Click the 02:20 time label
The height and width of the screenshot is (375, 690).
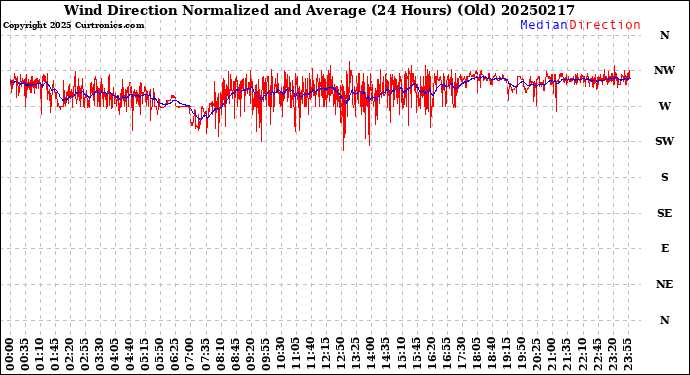point(70,355)
